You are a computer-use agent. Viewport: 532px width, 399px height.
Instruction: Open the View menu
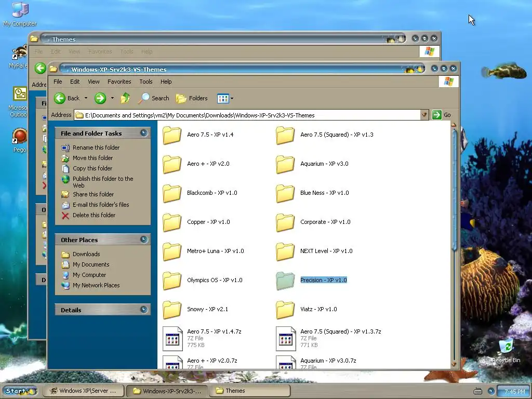pyautogui.click(x=94, y=82)
